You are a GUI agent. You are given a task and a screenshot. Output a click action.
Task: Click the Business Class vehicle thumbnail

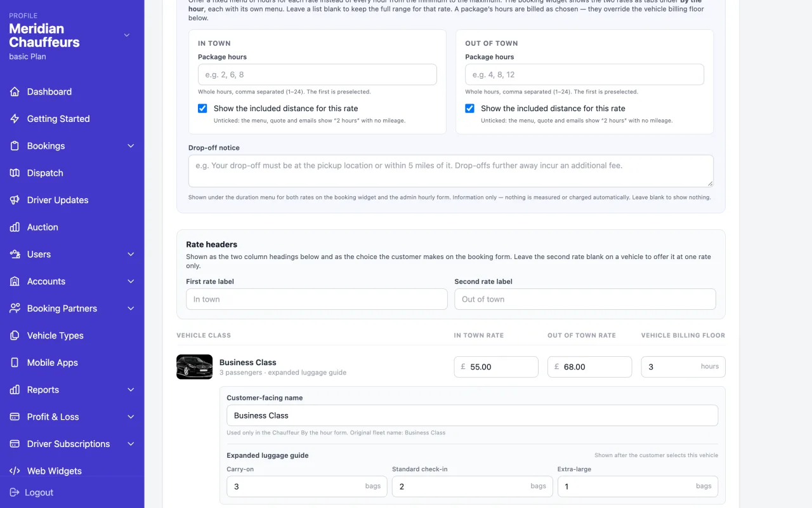click(194, 367)
